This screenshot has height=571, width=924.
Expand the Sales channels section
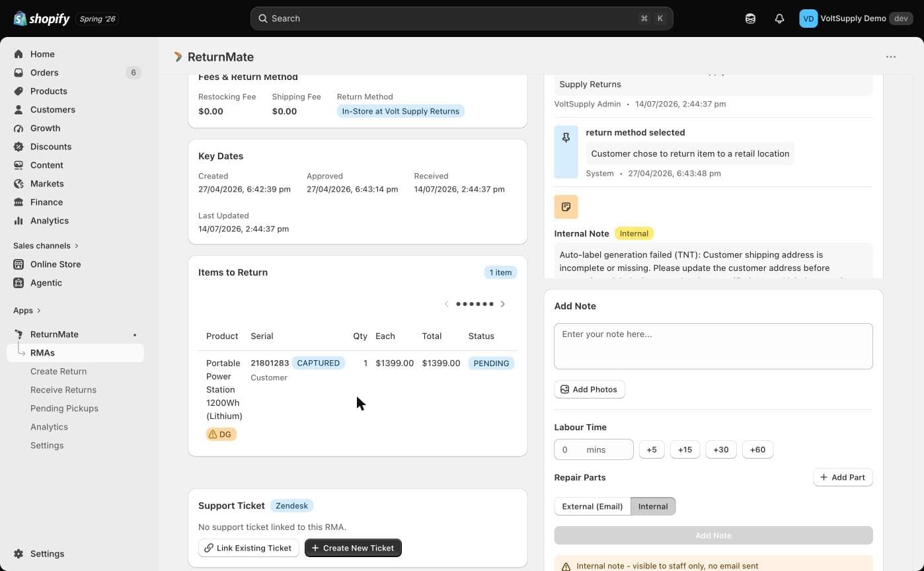[x=46, y=246]
